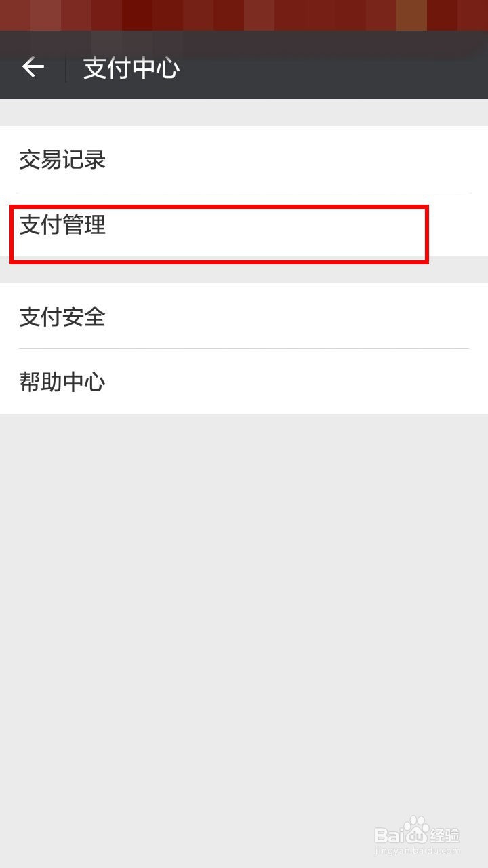Tap gray strip above 交易记录 row
This screenshot has width=488, height=868.
[244, 113]
